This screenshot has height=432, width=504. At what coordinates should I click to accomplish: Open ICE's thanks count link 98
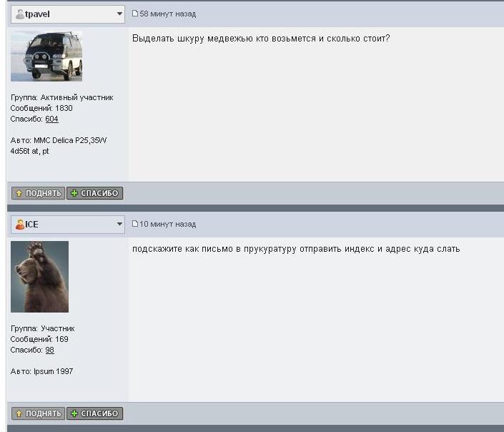(x=49, y=350)
